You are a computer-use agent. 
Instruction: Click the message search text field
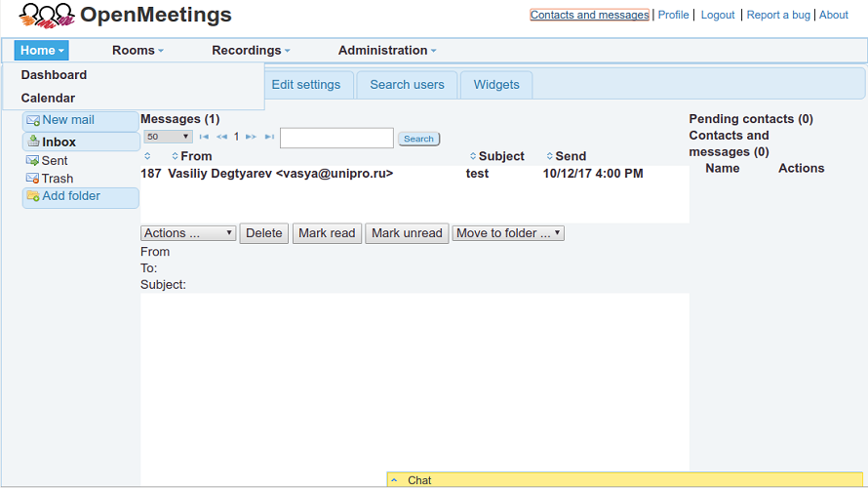(x=336, y=139)
